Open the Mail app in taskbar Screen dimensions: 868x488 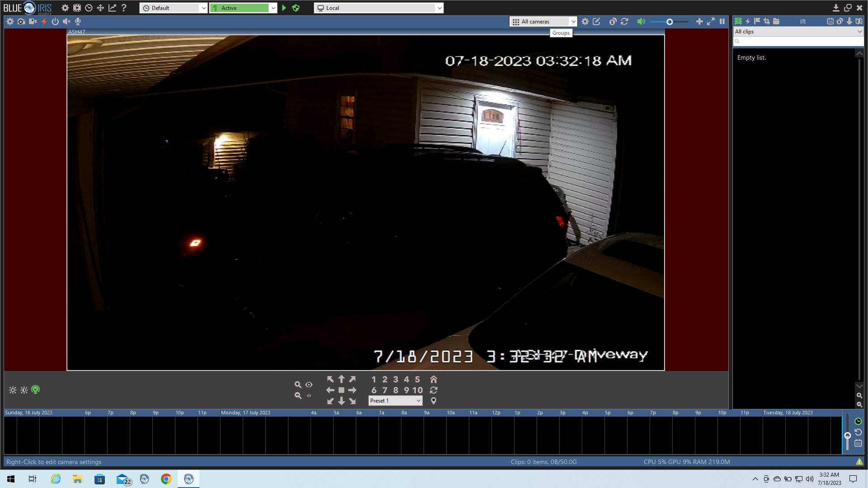coord(123,479)
